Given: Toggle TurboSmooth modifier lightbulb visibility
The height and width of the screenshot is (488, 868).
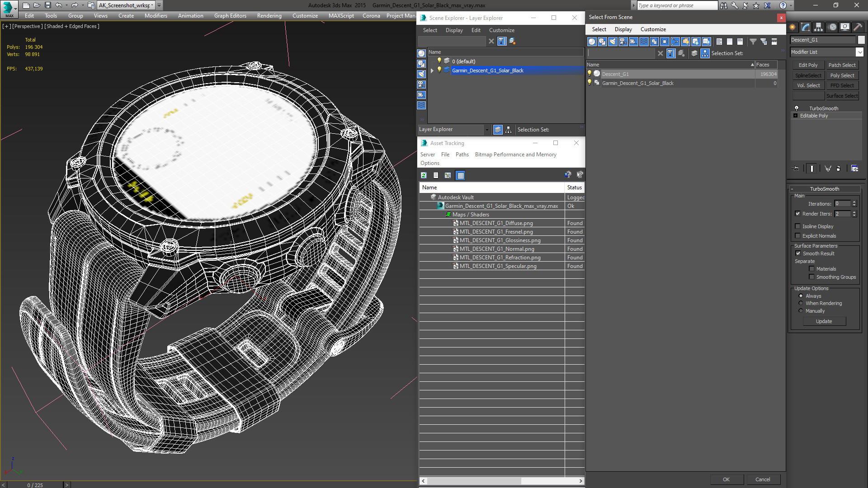Looking at the screenshot, I should (797, 108).
